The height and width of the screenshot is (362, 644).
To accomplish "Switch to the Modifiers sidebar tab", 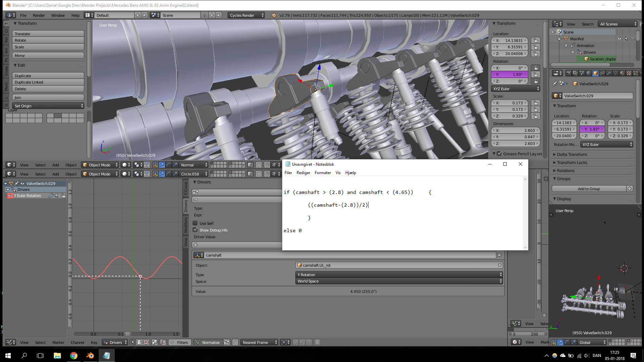I will point(186,225).
